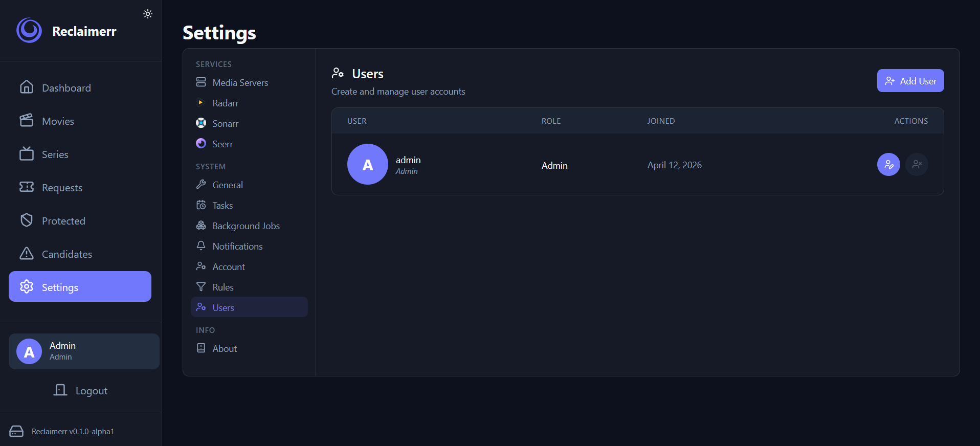Click the Sonarr logo icon

[x=201, y=123]
